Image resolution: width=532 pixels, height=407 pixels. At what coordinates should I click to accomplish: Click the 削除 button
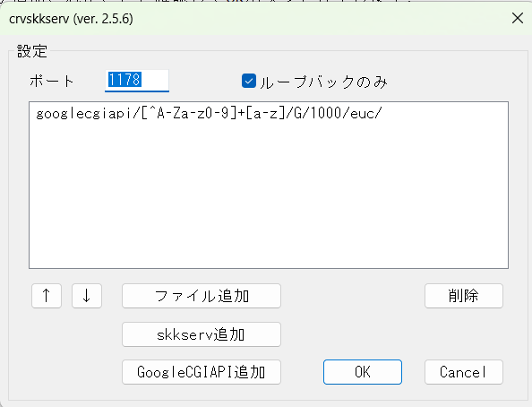pos(463,296)
